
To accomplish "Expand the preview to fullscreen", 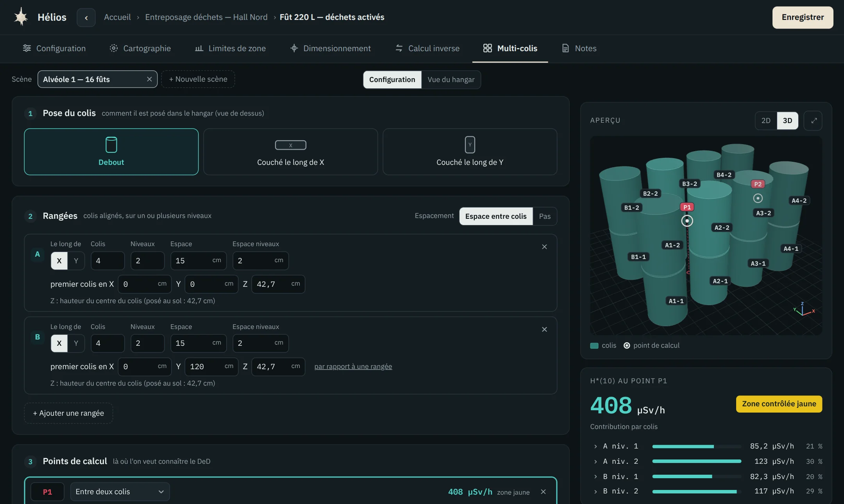I will (814, 121).
